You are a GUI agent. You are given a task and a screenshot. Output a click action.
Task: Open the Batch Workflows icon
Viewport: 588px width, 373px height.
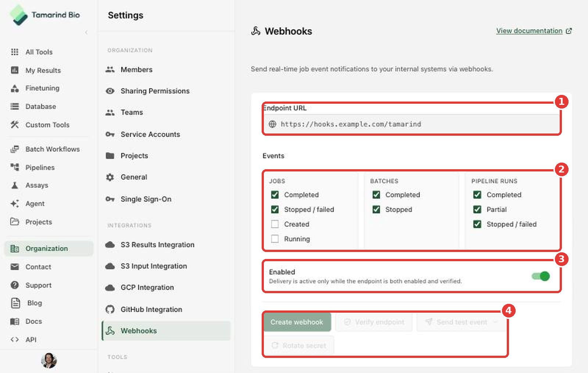coord(15,149)
